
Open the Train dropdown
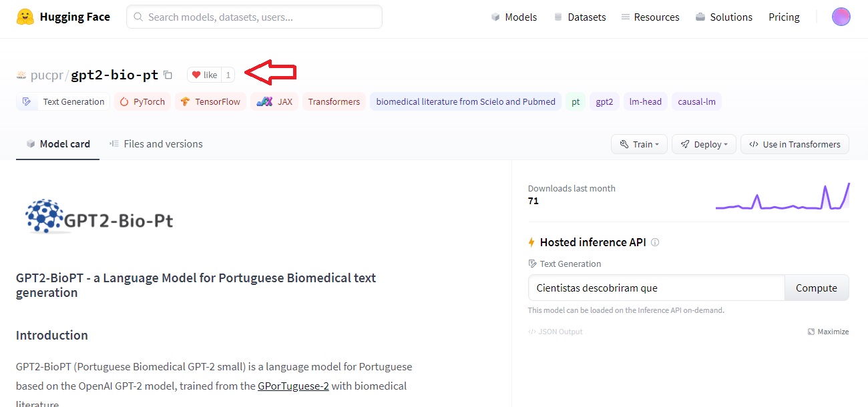pos(639,144)
